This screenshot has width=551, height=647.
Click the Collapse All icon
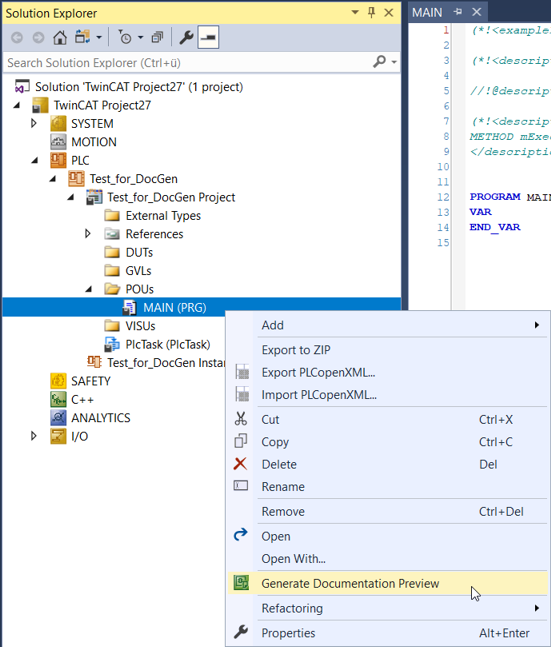[157, 38]
